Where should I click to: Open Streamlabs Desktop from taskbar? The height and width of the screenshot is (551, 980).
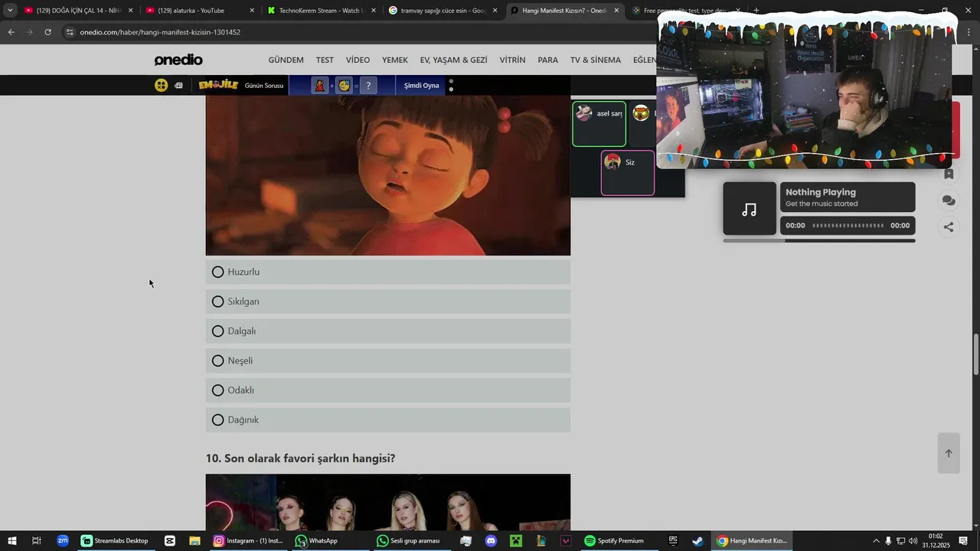115,541
